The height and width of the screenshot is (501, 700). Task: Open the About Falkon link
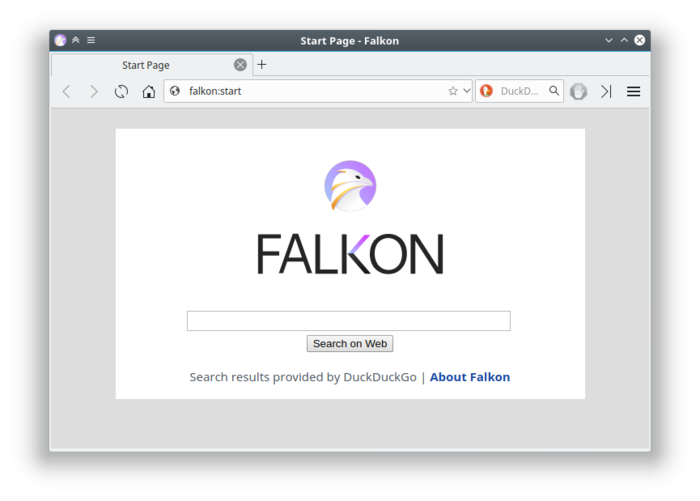(470, 377)
